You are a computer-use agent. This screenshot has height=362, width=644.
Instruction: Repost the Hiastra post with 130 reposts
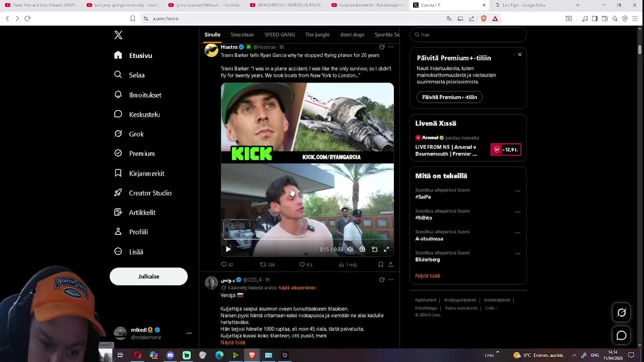(x=267, y=264)
